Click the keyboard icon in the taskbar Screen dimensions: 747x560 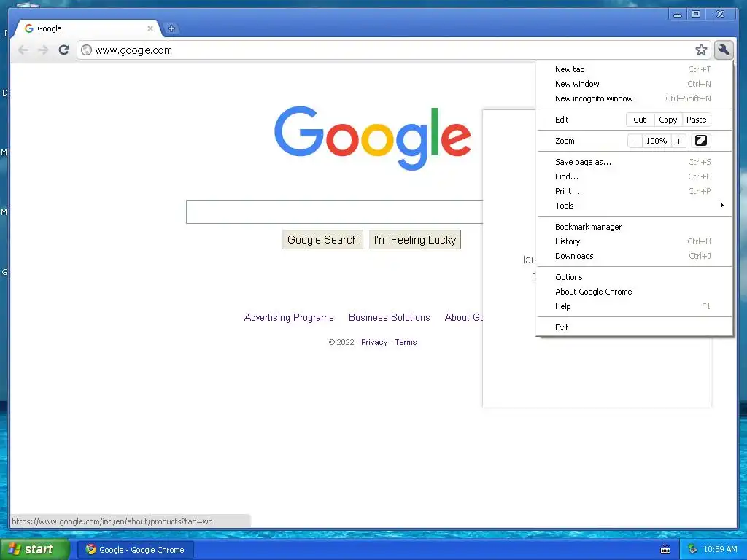point(665,550)
